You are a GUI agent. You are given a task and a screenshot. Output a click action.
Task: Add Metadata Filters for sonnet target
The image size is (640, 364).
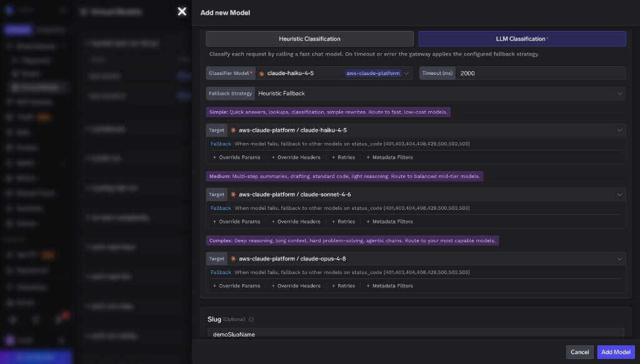pyautogui.click(x=389, y=222)
